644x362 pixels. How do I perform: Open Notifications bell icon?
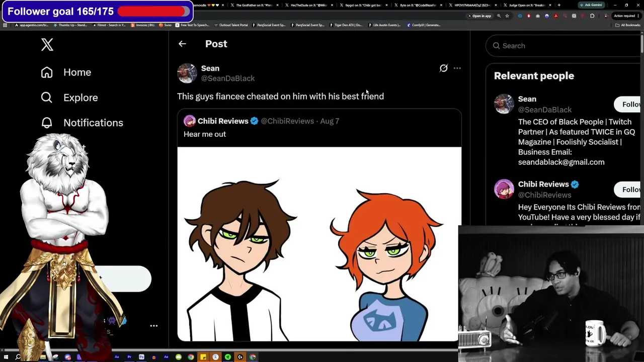point(47,123)
